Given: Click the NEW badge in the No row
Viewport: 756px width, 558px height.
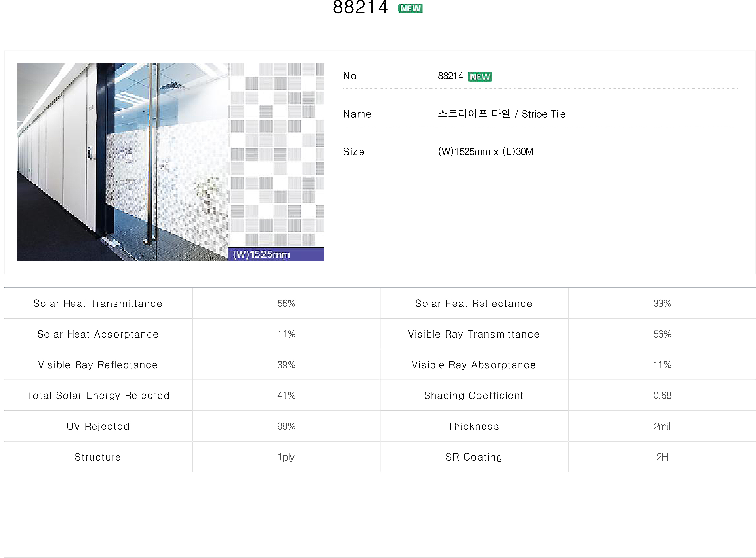Looking at the screenshot, I should [480, 77].
